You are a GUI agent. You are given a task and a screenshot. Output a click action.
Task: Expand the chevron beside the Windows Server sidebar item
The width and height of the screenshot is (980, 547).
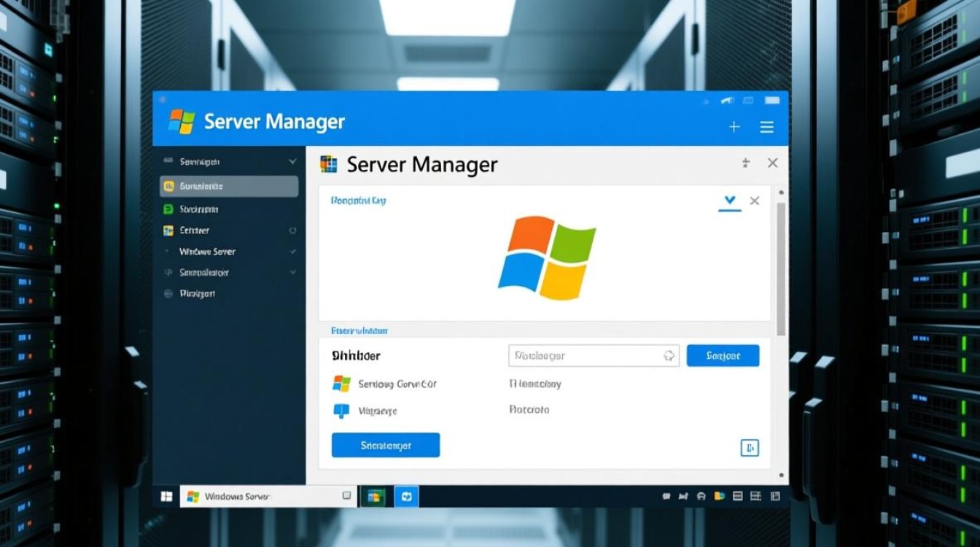click(x=292, y=252)
